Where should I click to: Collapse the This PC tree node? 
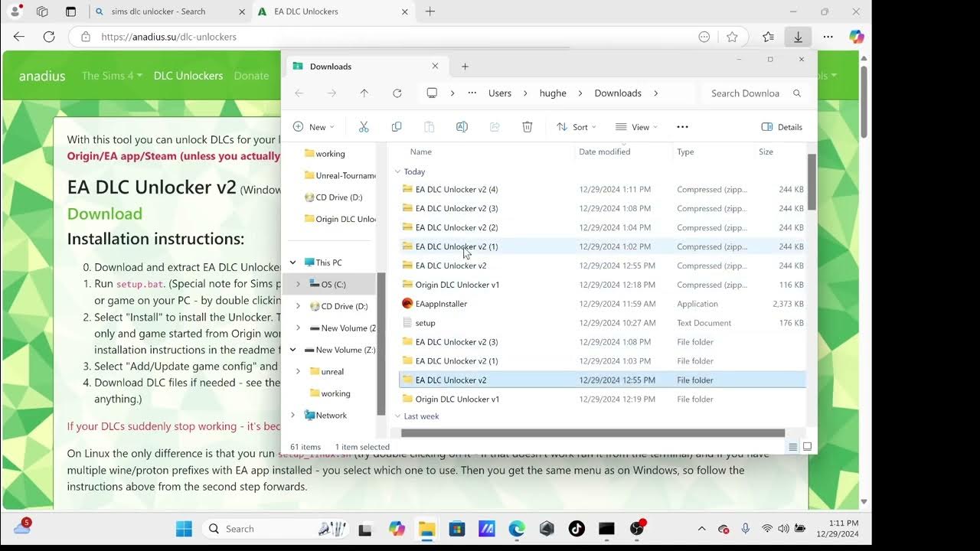(292, 262)
